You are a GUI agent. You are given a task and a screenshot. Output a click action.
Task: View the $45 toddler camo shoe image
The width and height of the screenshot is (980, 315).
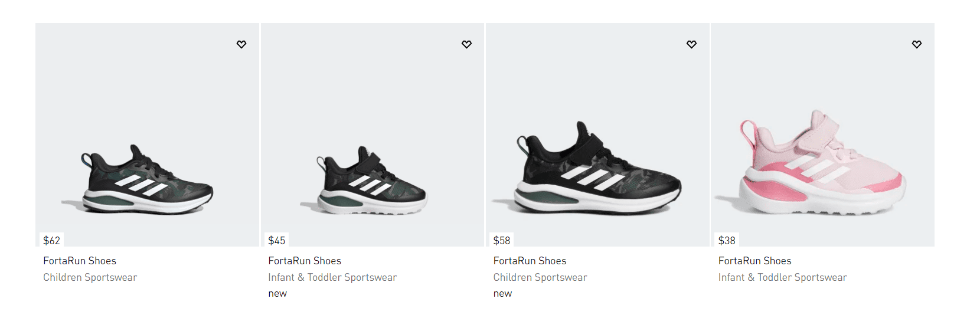373,134
